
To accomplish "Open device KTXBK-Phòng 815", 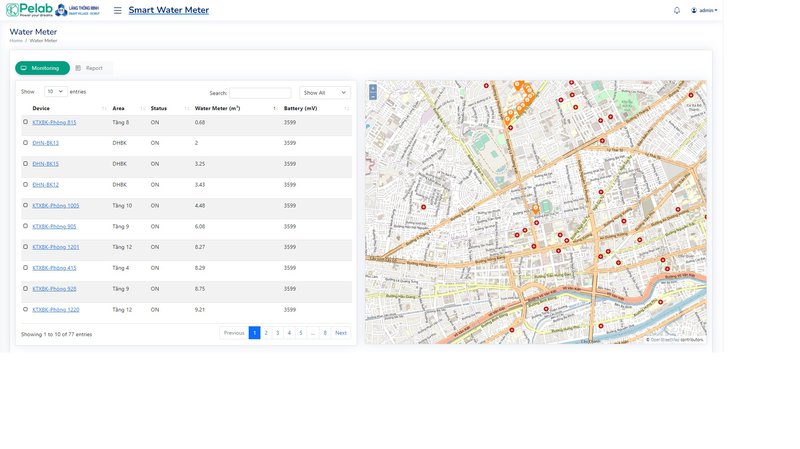I will [x=54, y=122].
